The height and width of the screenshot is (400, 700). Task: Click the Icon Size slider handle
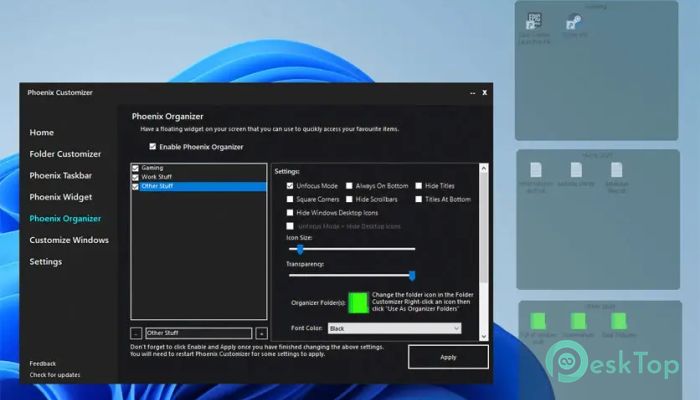(x=300, y=249)
